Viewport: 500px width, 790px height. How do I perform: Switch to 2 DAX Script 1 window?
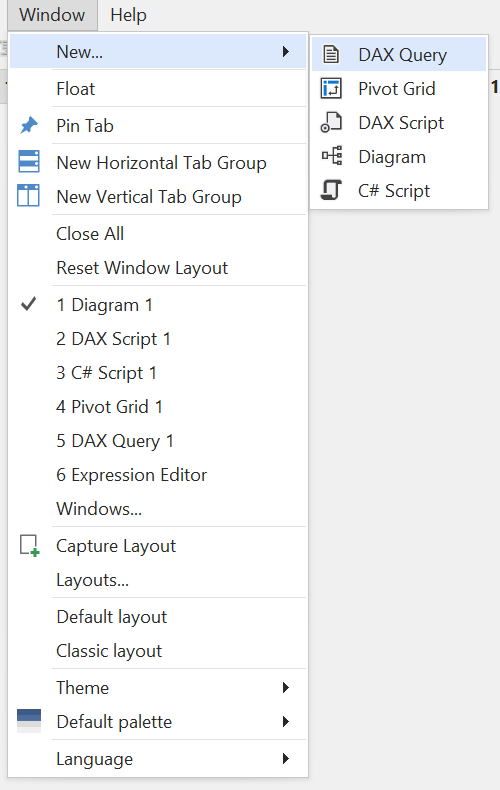(158, 339)
